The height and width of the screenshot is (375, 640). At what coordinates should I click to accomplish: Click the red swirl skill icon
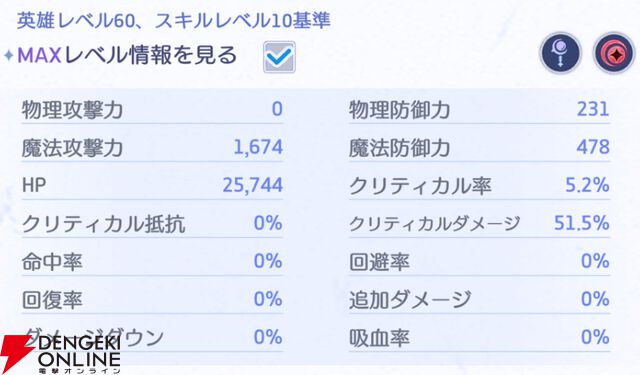(x=614, y=53)
